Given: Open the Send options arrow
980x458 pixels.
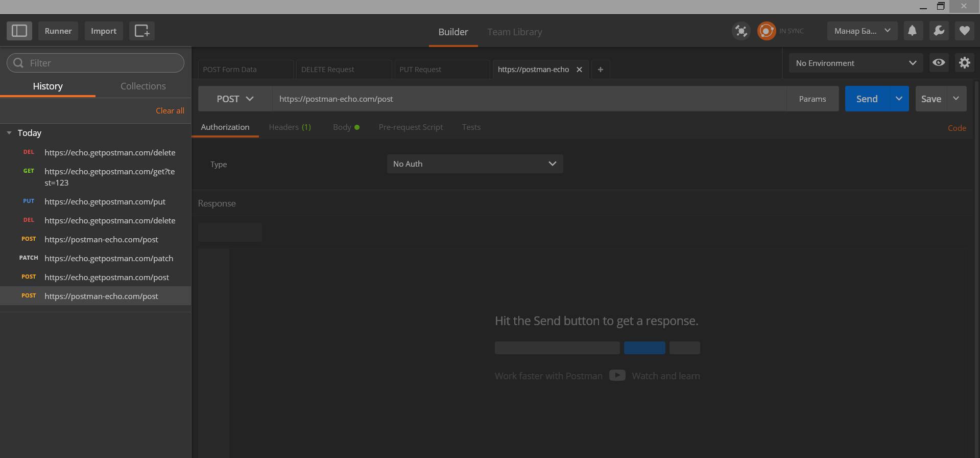Looking at the screenshot, I should click(x=899, y=99).
